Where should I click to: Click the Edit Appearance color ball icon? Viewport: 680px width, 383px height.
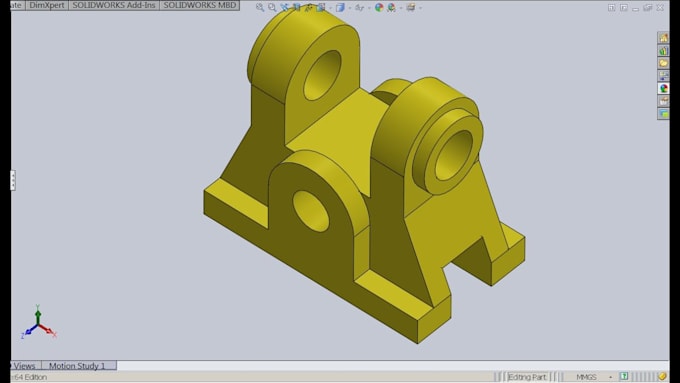pos(379,7)
